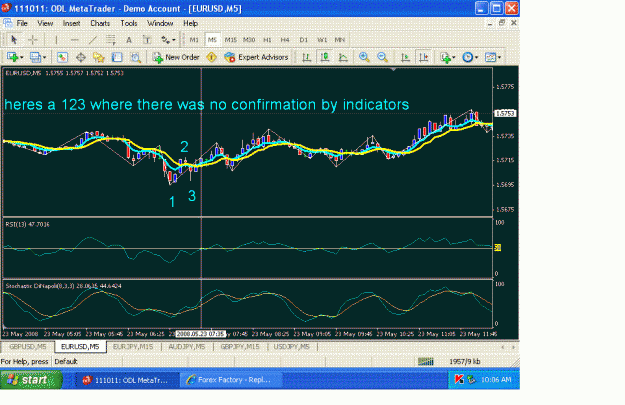The height and width of the screenshot is (405, 625).
Task: Select the crosshair cursor tool
Action: (x=33, y=40)
